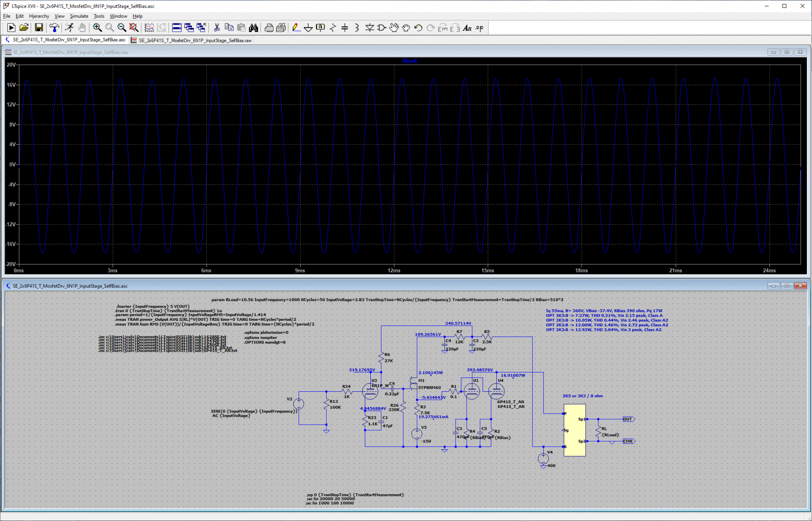Click the V2 sine voltage source
This screenshot has height=521, width=812.
(299, 404)
